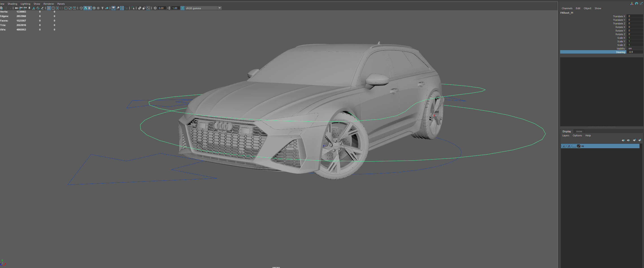
Task: Toggle 2D Pan/Zoom icon
Action: [38, 8]
